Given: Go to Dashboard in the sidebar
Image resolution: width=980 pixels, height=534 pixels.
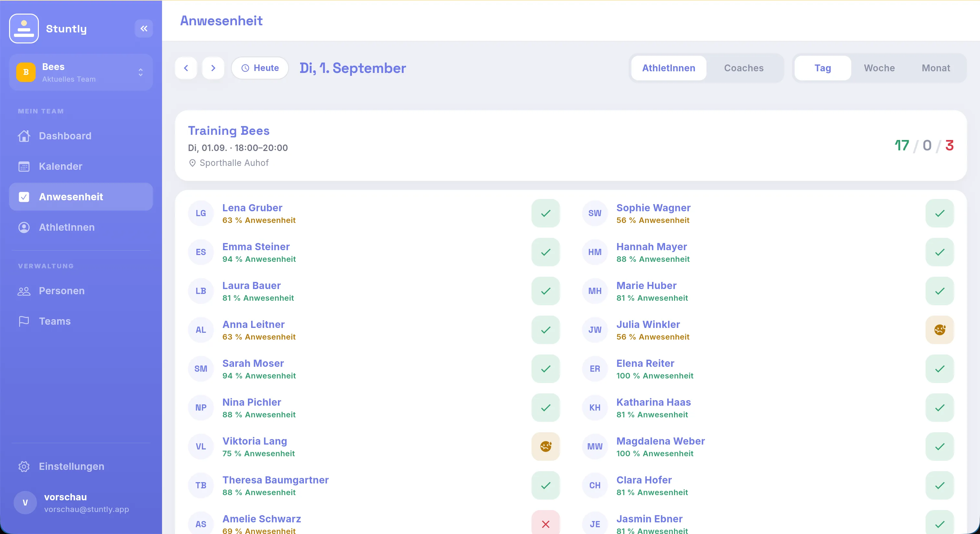Looking at the screenshot, I should point(81,136).
